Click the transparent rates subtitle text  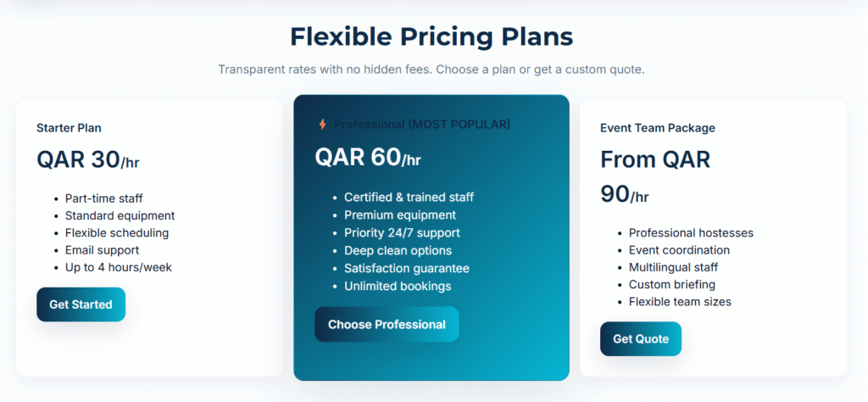coord(431,70)
